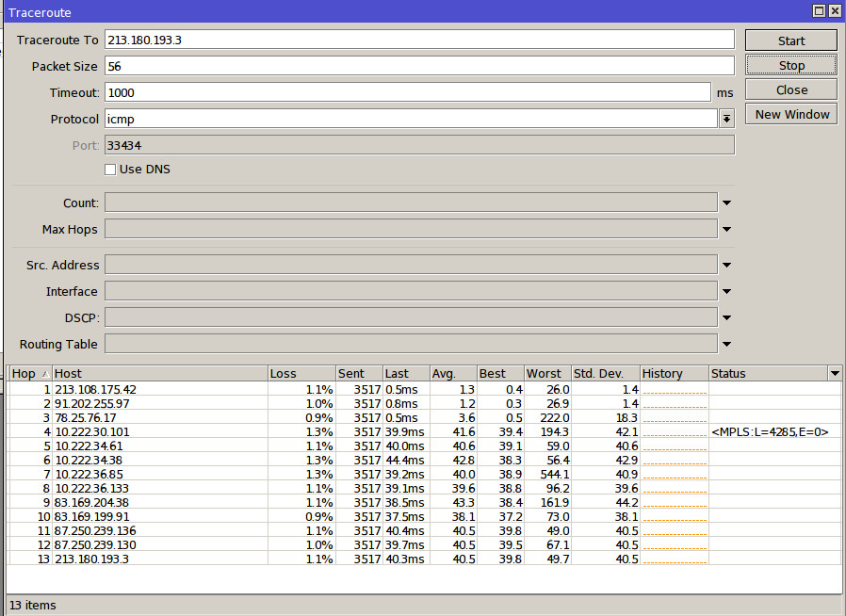Expand the Routing Table field
846x616 pixels.
pyautogui.click(x=726, y=344)
